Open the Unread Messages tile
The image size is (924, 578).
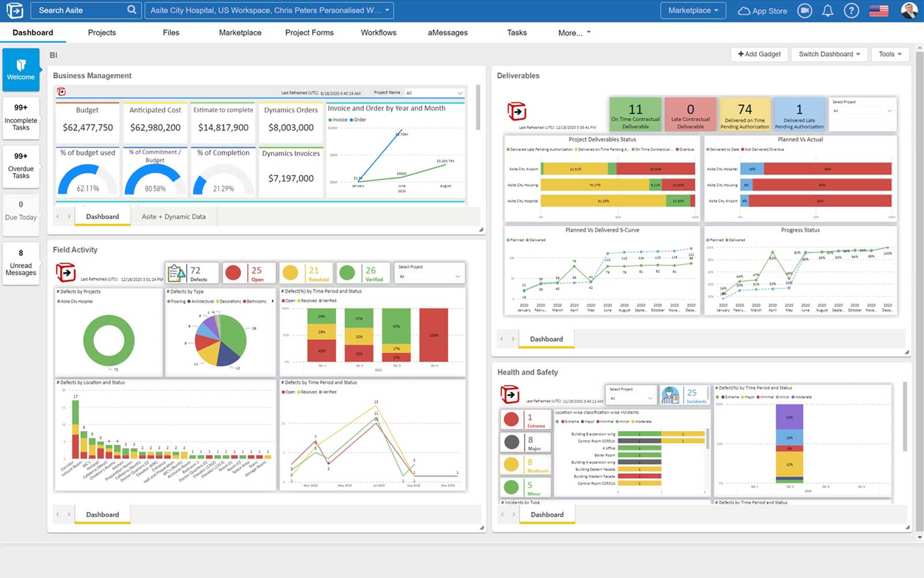21,264
